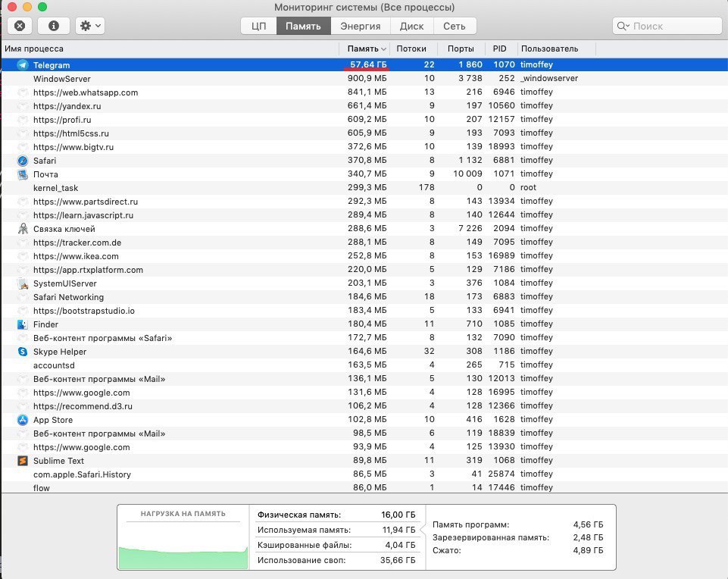Click the learn.javascript.ru shield icon
The height and width of the screenshot is (579, 728).
tap(22, 215)
